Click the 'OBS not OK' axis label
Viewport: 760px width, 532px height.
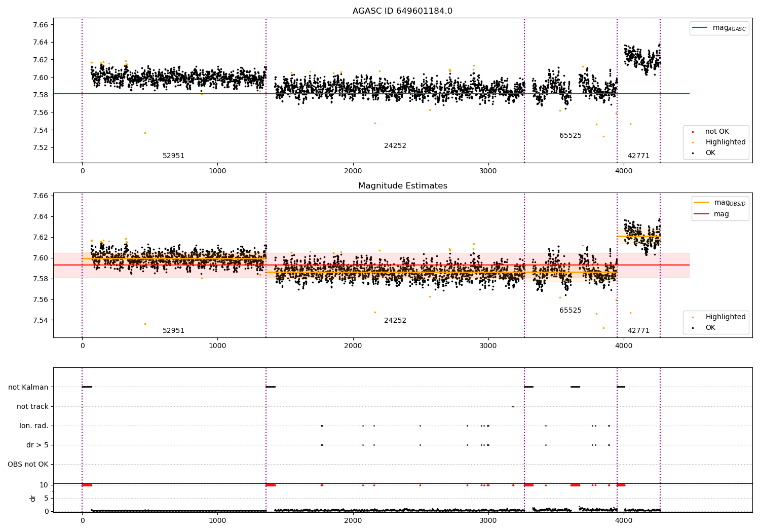(x=28, y=465)
